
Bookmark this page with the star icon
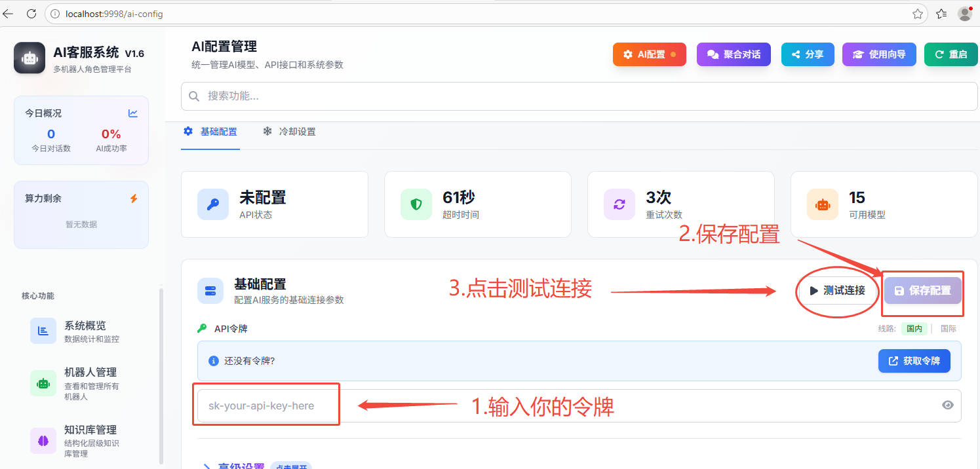click(x=918, y=14)
